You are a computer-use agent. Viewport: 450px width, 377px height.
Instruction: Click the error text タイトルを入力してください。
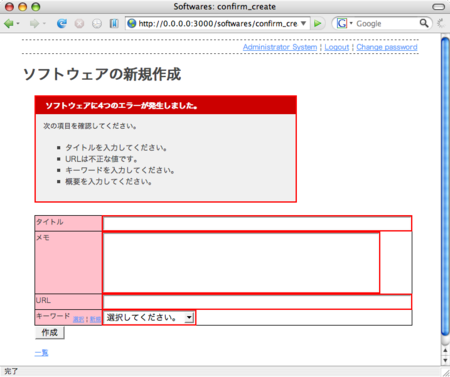[116, 148]
